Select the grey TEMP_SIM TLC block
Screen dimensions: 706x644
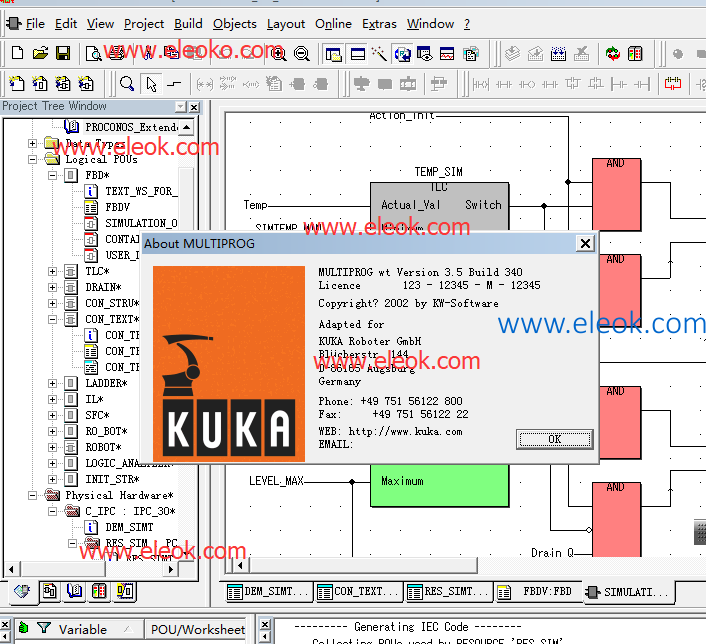439,206
